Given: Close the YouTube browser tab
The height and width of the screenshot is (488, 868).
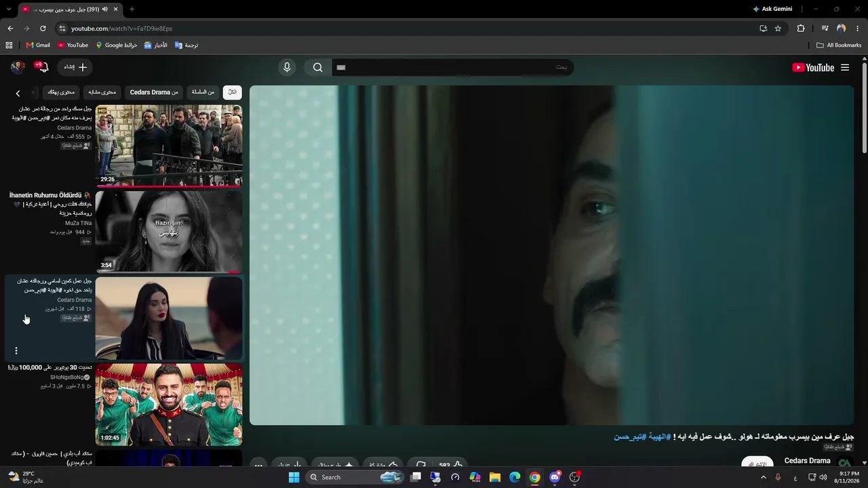Looking at the screenshot, I should coord(115,9).
